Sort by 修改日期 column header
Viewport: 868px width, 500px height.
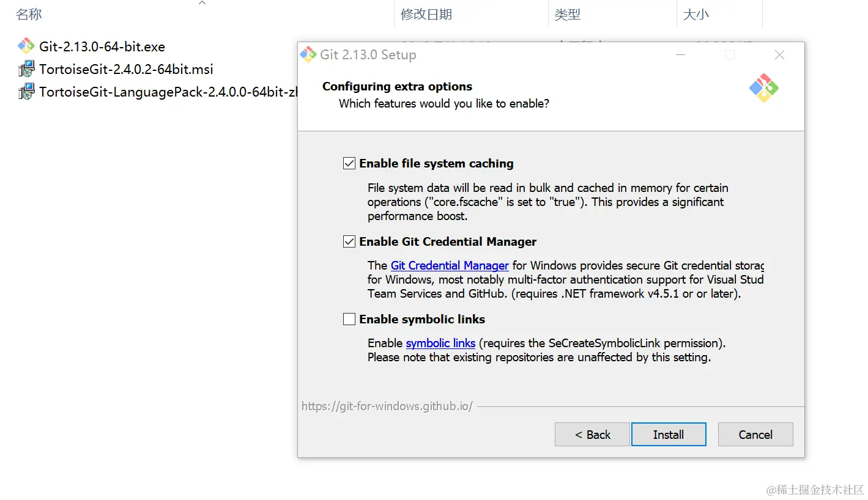click(x=426, y=15)
